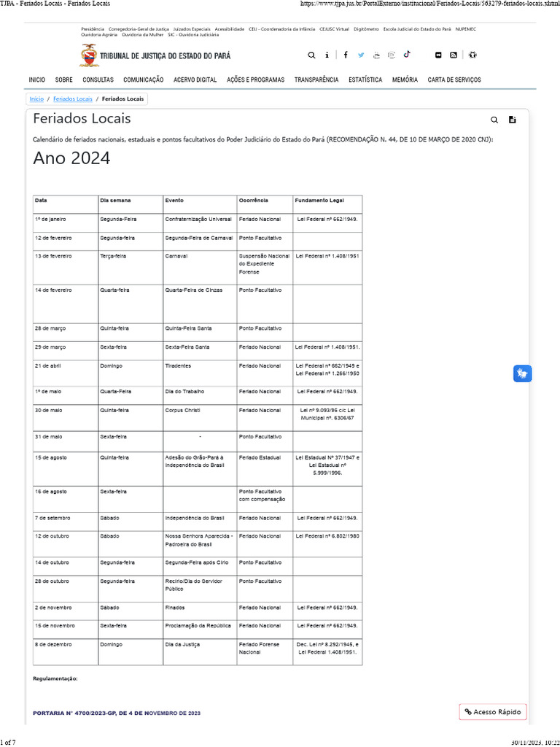This screenshot has height=747, width=560.
Task: Click the header search magnifier icon
Action: pos(311,55)
